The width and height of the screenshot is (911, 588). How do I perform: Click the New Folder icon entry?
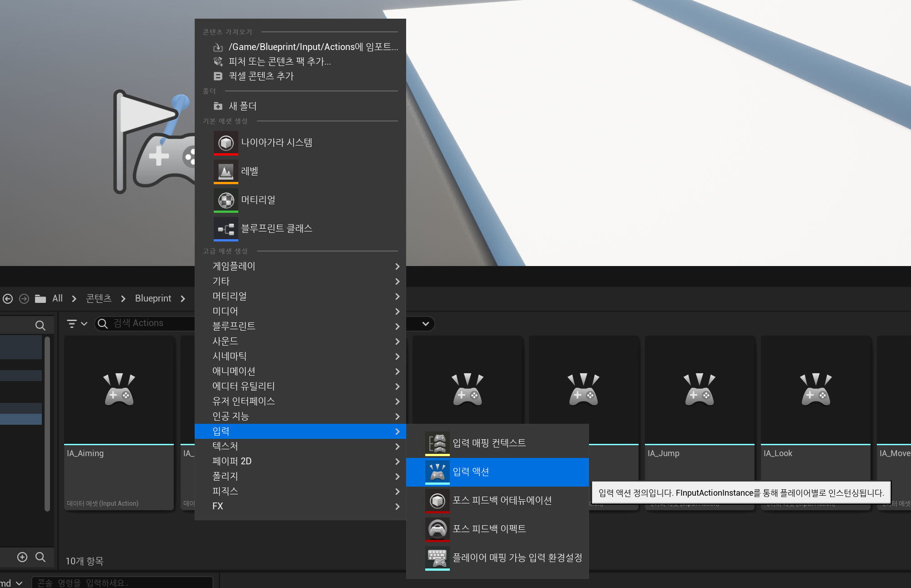[218, 106]
